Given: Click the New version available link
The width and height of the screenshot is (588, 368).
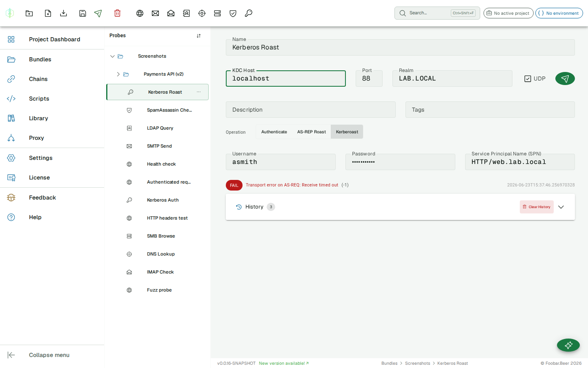Looking at the screenshot, I should 284,363.
